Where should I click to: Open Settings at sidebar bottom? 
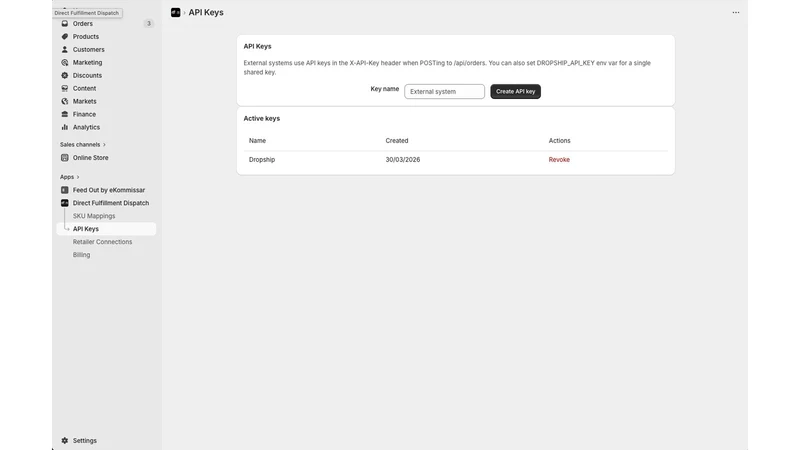[85, 440]
